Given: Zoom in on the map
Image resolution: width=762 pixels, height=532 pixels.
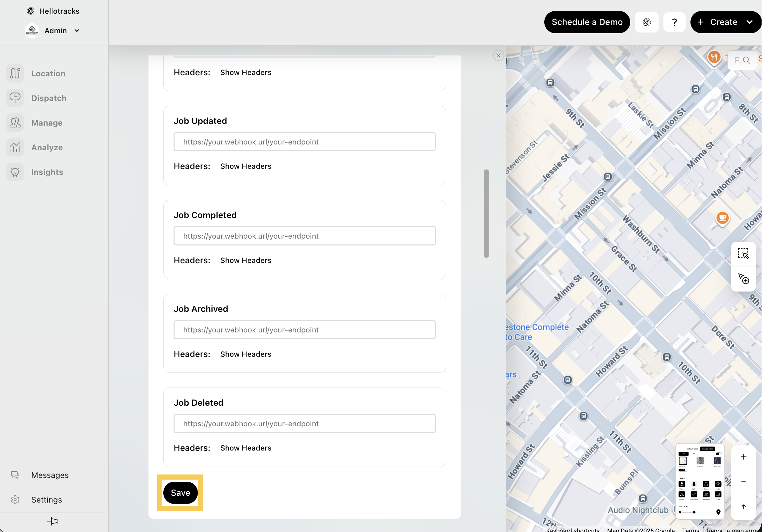Looking at the screenshot, I should (743, 457).
